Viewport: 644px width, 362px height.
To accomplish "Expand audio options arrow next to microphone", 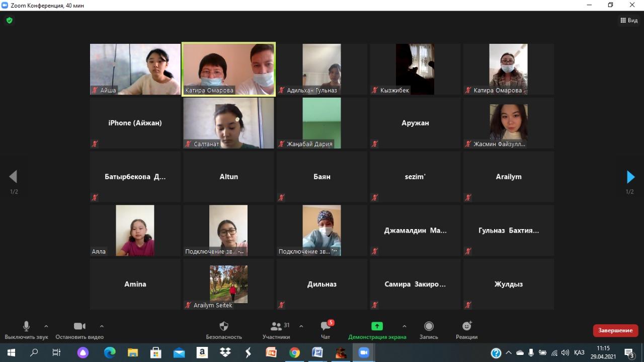I will 46,326.
